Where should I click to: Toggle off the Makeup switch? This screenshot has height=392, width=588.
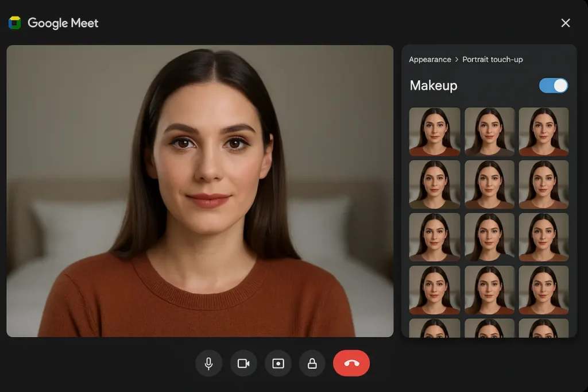click(x=553, y=85)
